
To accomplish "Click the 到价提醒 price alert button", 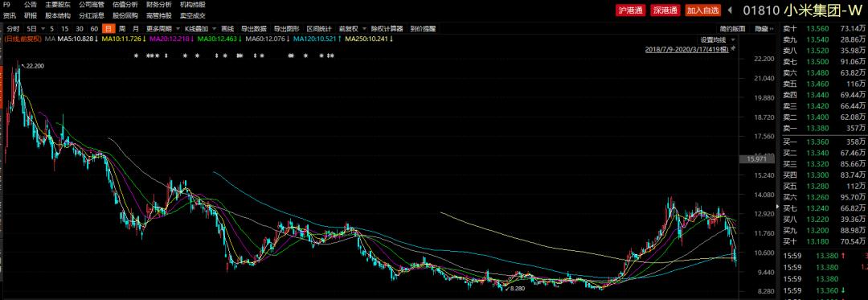I will [x=423, y=29].
